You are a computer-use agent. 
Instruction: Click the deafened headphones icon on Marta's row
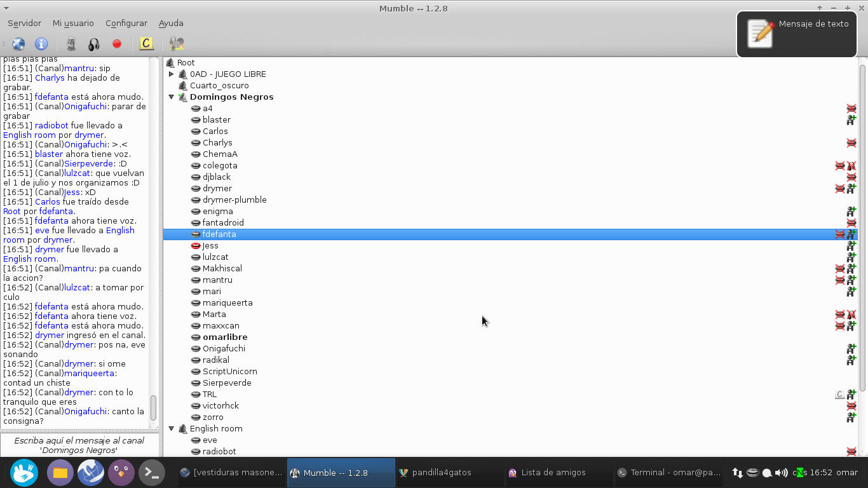[x=851, y=314]
